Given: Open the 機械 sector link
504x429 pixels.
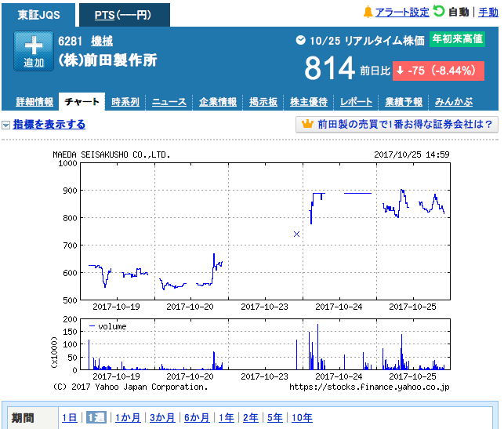Looking at the screenshot, I should [102, 41].
